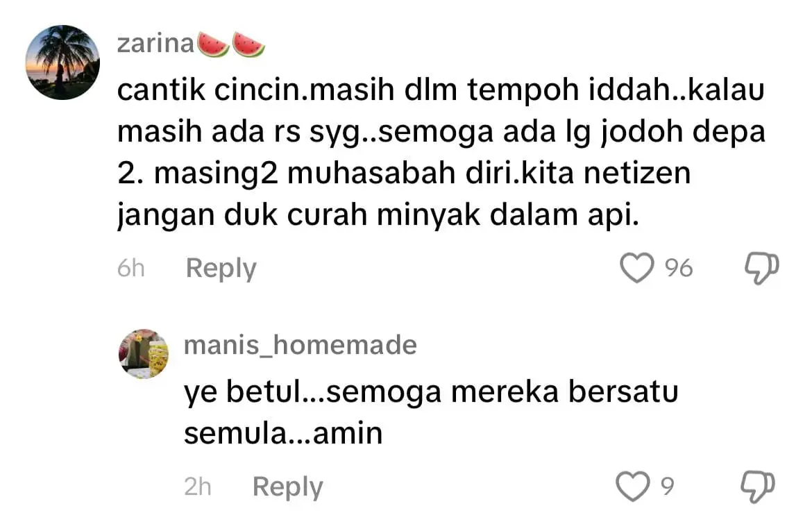Tap thumbs-down on manis_homemade's reply
The image size is (812, 531).
point(758,487)
